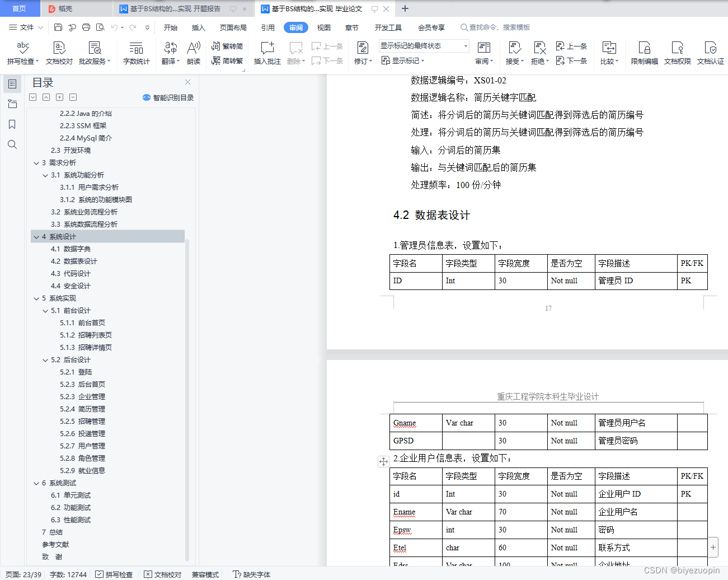Open 文档认证 document certification
The width and height of the screenshot is (728, 580).
coord(711,53)
